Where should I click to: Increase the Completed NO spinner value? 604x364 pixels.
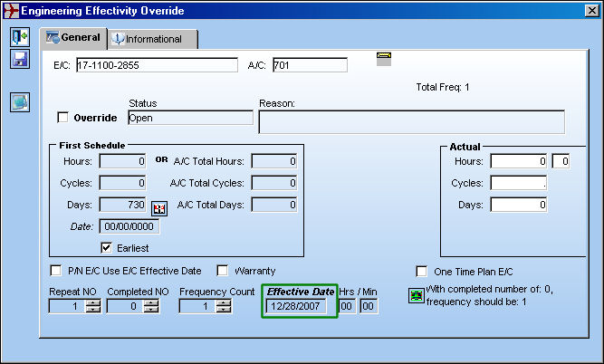[151, 302]
